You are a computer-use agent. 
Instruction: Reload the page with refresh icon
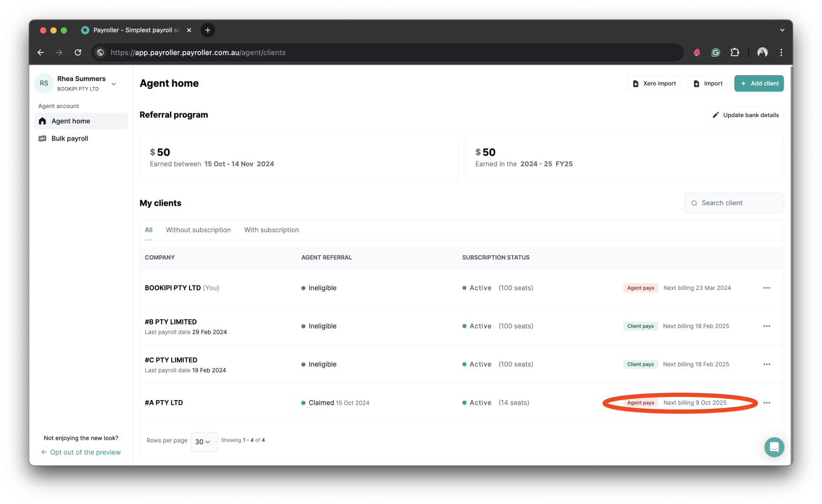click(78, 52)
